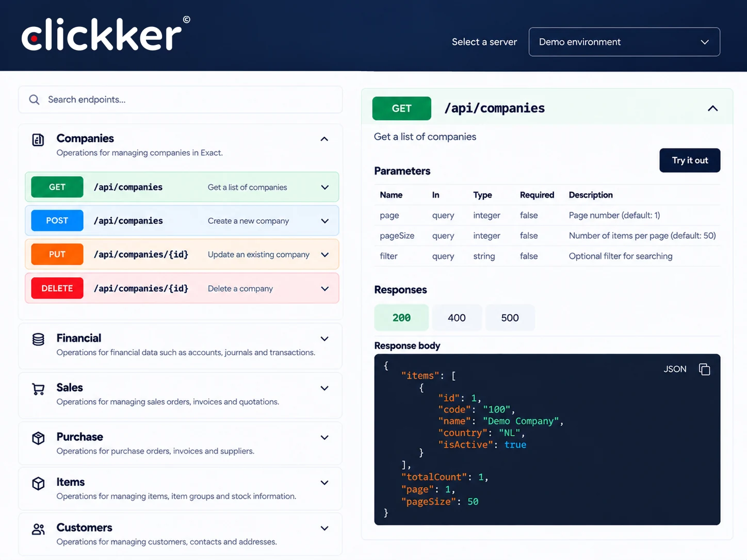Click the 'page' parameter name in the table
747x560 pixels.
[389, 216]
